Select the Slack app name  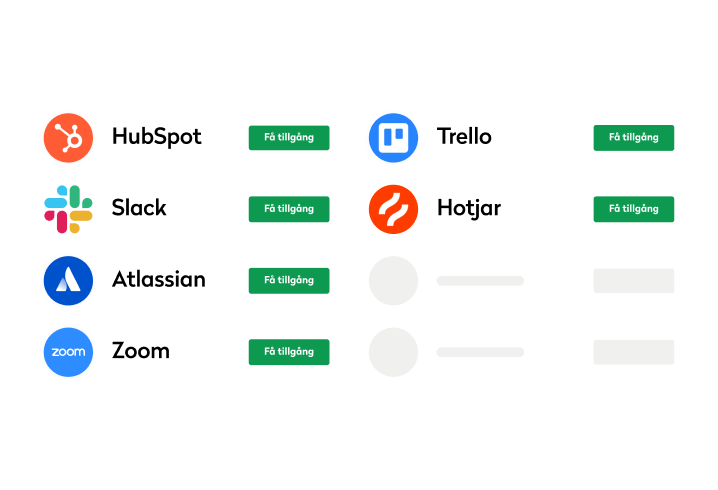tap(139, 208)
